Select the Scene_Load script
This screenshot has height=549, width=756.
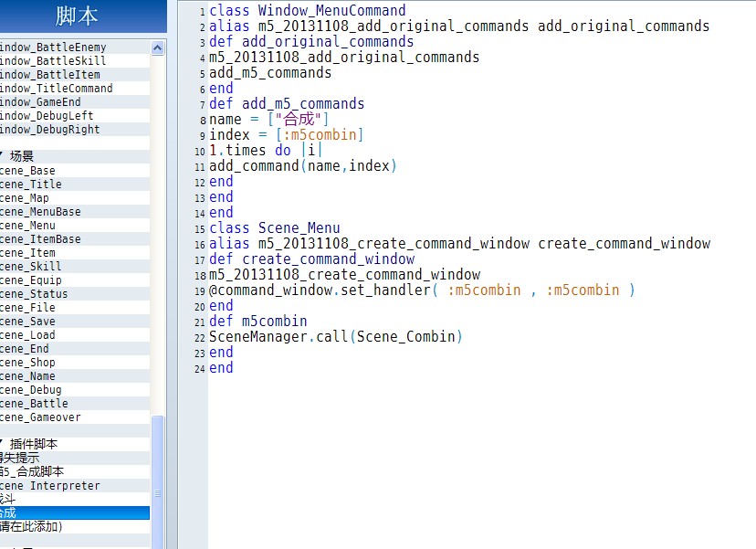[75, 335]
